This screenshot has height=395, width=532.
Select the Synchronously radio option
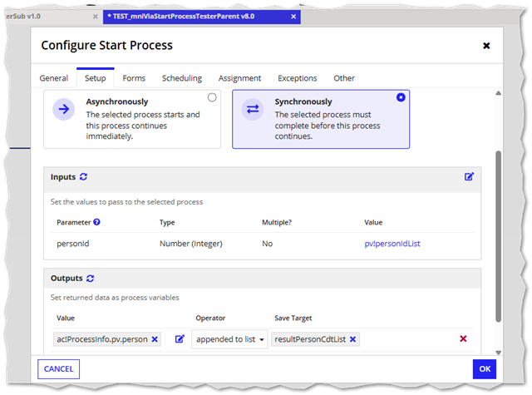coord(401,97)
